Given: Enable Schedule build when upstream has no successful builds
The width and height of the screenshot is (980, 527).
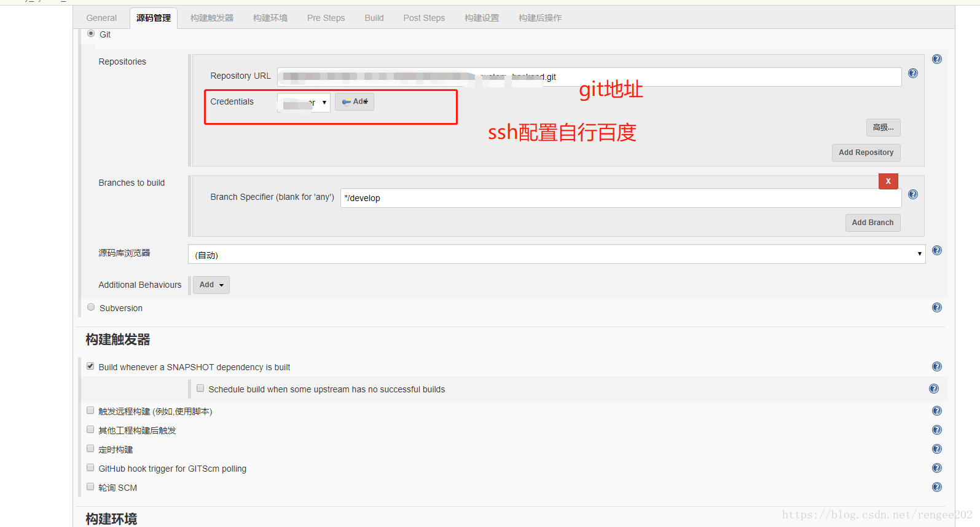Looking at the screenshot, I should (x=200, y=389).
